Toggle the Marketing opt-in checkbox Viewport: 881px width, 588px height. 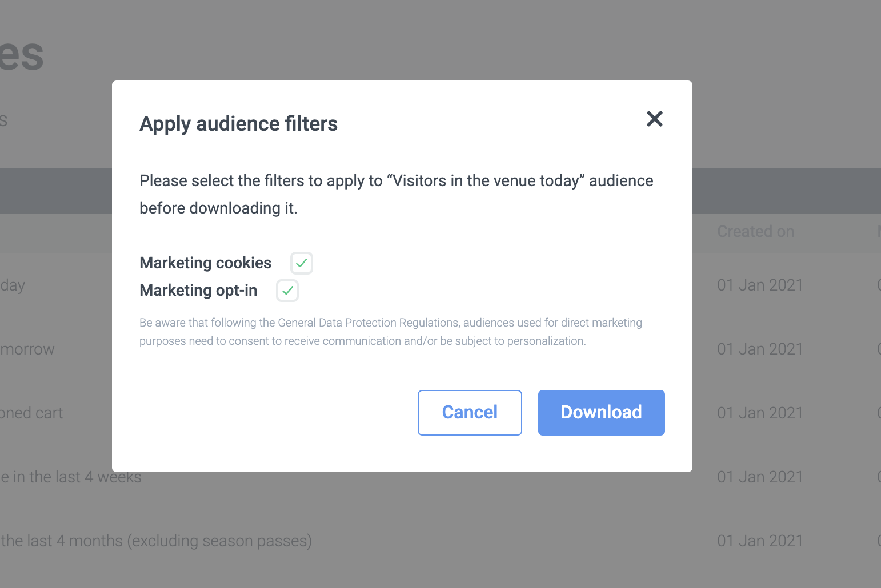tap(287, 291)
